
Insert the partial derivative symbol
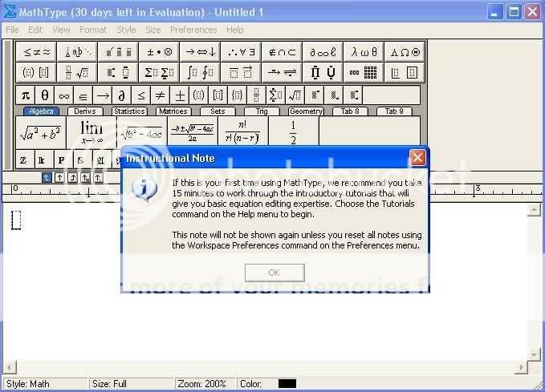click(122, 95)
